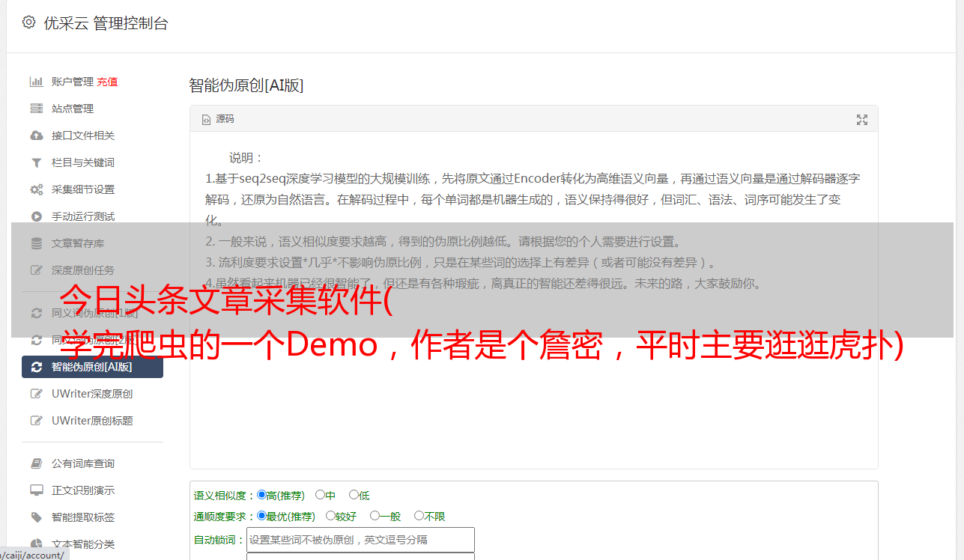
Task: Click the cloud upload icon for 接口文件相关
Action: click(x=36, y=136)
